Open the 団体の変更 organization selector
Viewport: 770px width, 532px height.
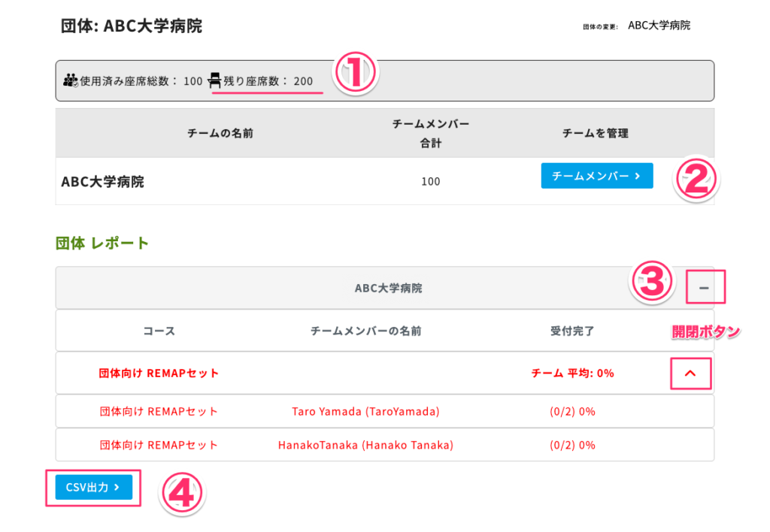659,26
